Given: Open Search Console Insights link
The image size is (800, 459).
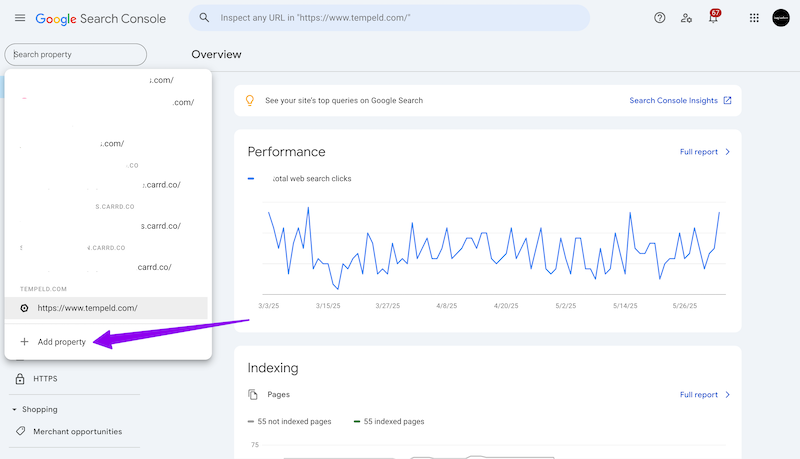Looking at the screenshot, I should [x=673, y=100].
